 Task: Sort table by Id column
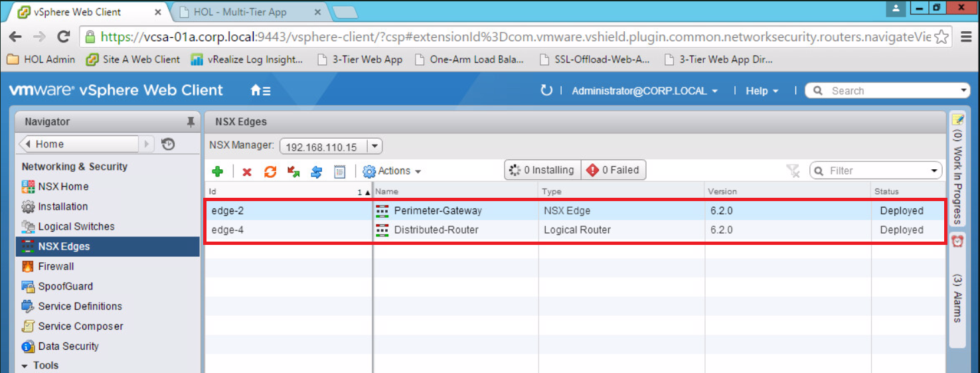click(288, 191)
